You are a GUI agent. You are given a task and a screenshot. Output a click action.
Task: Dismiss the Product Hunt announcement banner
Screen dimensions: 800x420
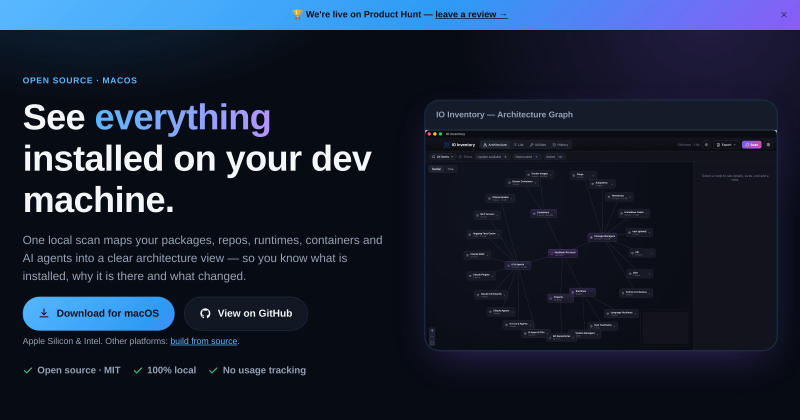click(784, 15)
